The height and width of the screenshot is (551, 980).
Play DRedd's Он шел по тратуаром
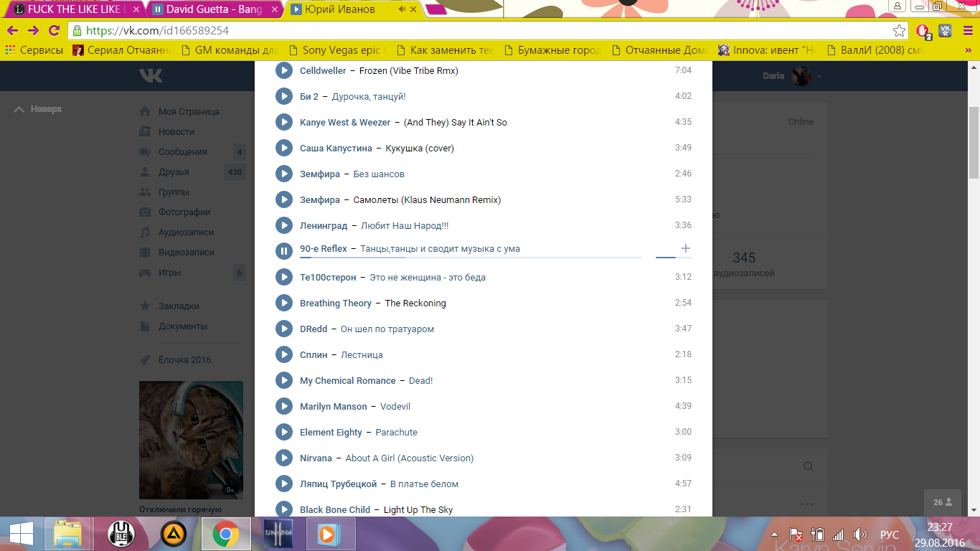284,329
